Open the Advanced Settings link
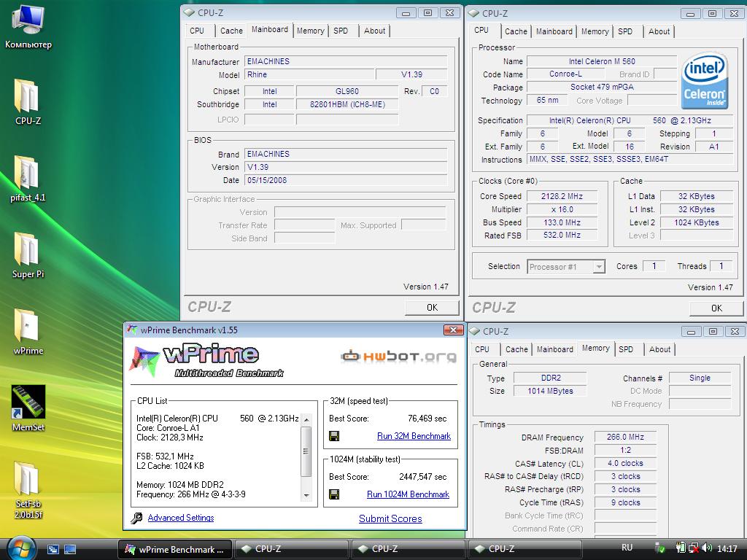747x560 pixels. 181,518
